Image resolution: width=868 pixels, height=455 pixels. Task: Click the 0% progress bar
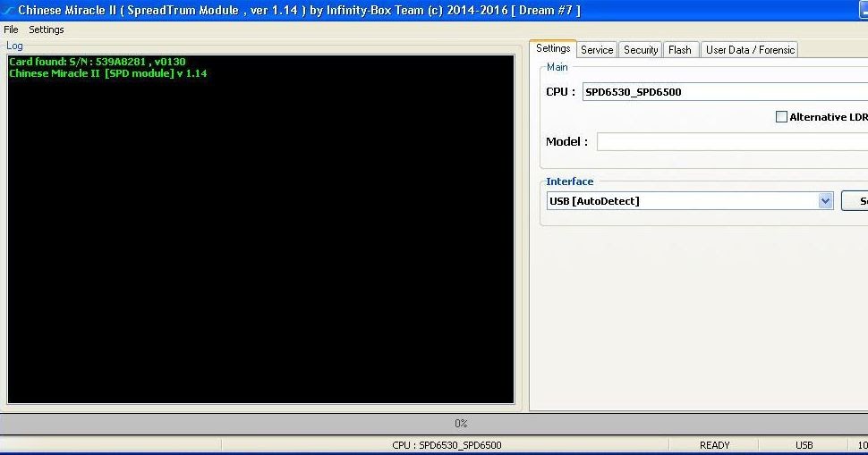[x=434, y=424]
